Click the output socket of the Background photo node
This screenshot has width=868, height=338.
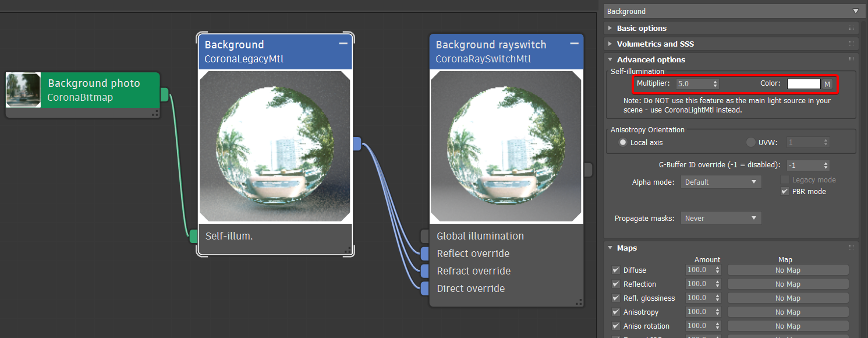pos(164,93)
